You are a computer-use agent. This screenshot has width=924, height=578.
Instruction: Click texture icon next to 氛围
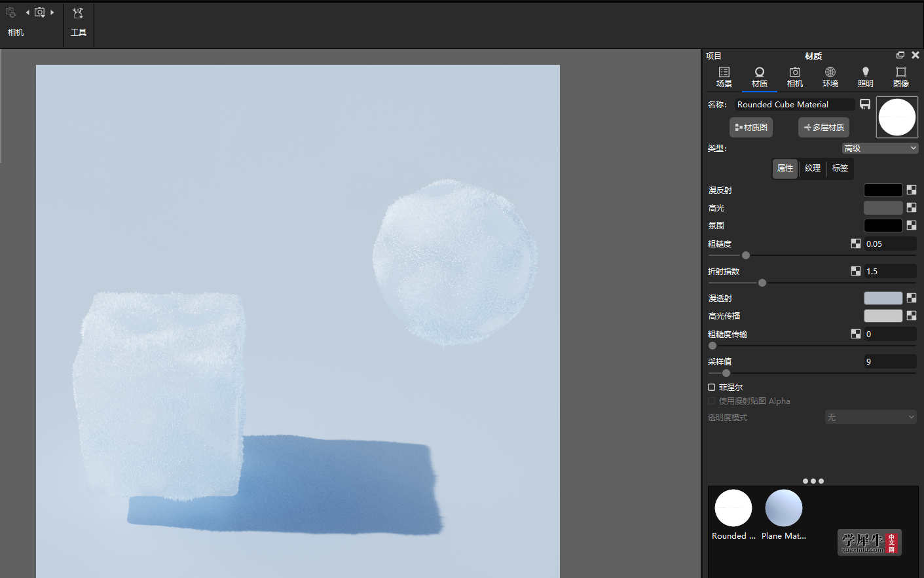pos(912,225)
